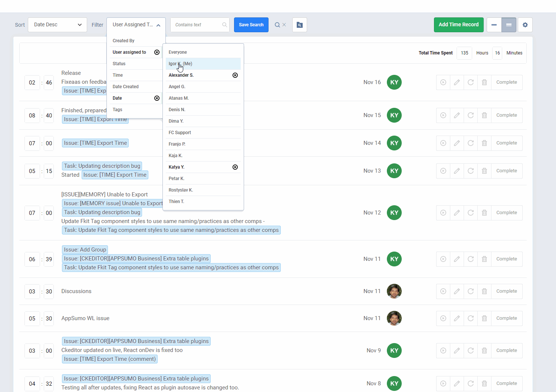Repeat the AppSumo WL issue record
Viewport: 556px width, 392px height.
(x=471, y=318)
